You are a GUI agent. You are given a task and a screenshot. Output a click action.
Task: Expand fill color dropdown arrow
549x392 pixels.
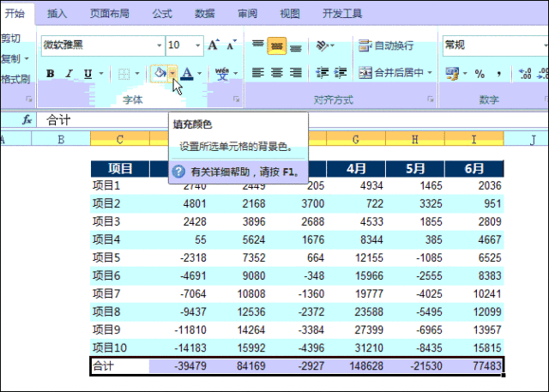[172, 74]
